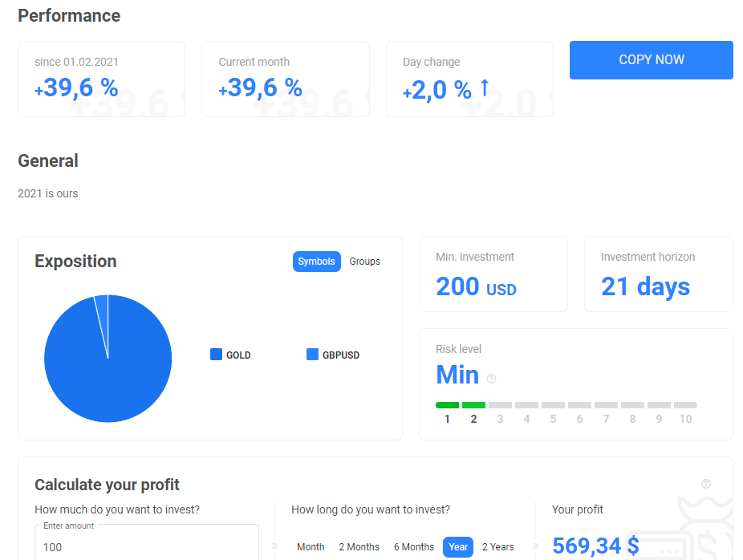
Task: Click risk level segment 10
Action: pos(685,405)
